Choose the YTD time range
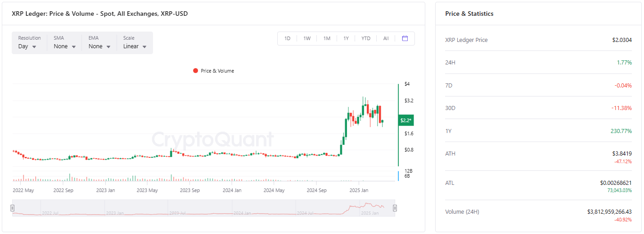 (366, 38)
